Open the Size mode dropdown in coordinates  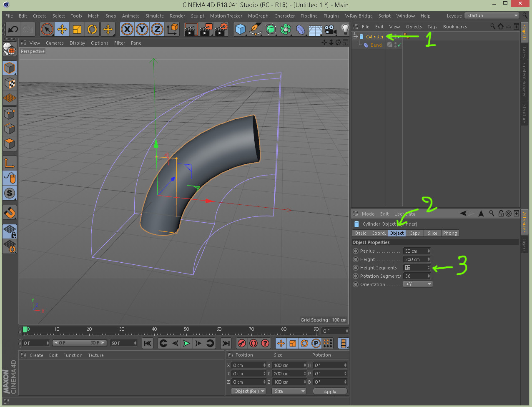click(289, 391)
